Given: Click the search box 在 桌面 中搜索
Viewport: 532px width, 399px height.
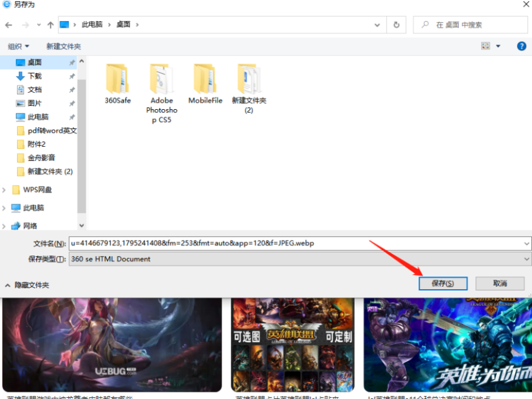Looking at the screenshot, I should (470, 25).
